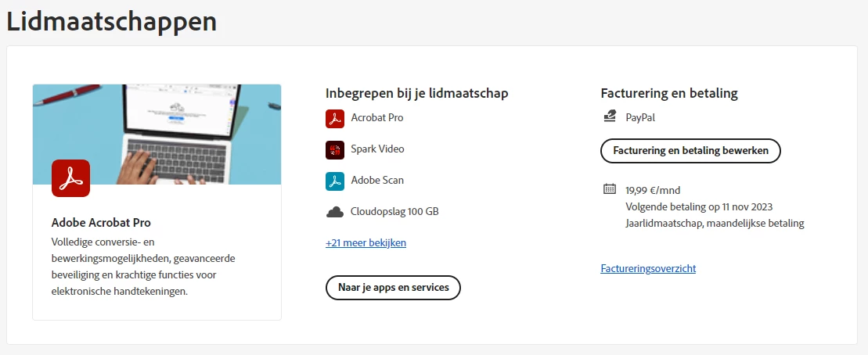Click the 'Adobe Acrobat Pro' card title
The width and height of the screenshot is (868, 355).
[101, 223]
